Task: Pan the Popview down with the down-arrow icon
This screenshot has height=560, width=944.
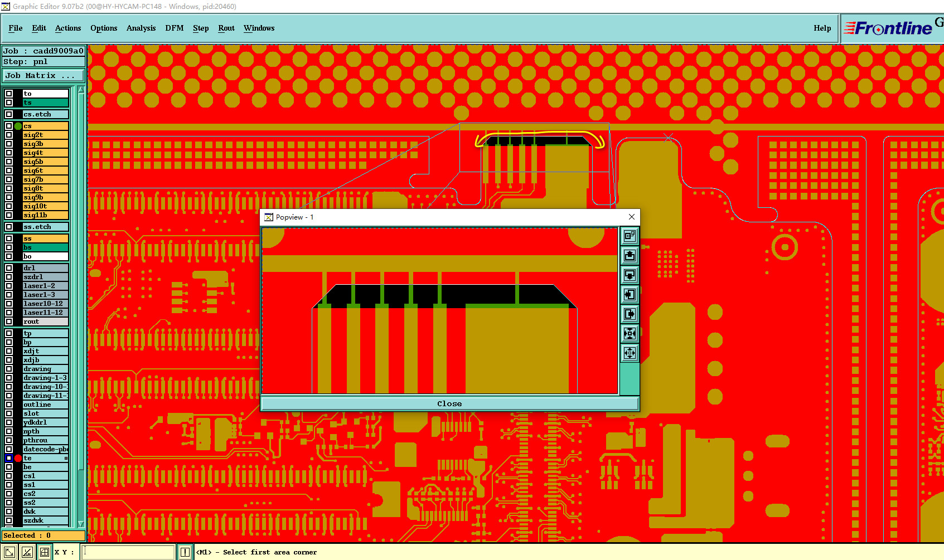Action: point(630,275)
